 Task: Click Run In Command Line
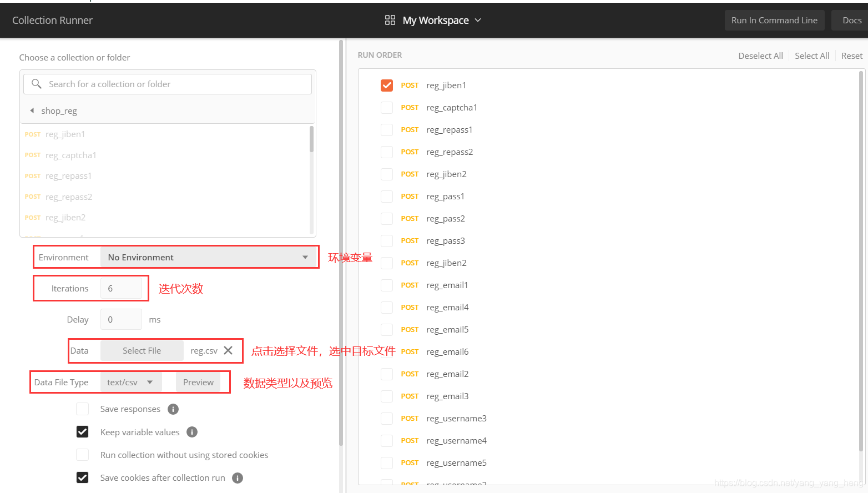774,20
